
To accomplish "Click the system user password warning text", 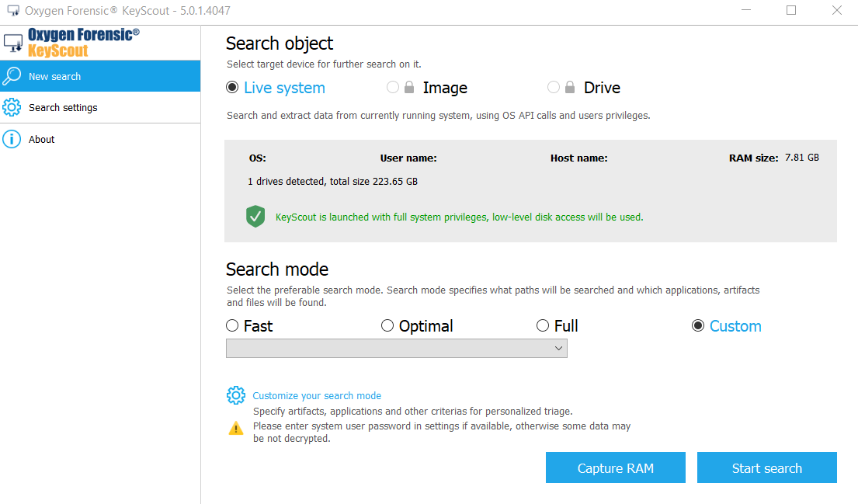I will click(x=442, y=433).
